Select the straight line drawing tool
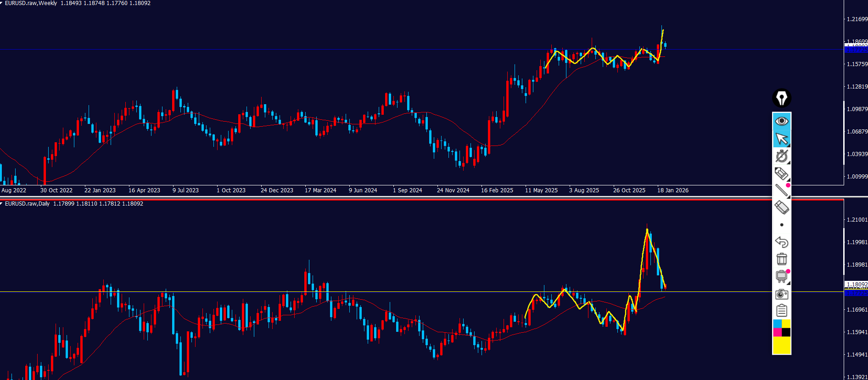Image resolution: width=868 pixels, height=380 pixels. coord(781,190)
